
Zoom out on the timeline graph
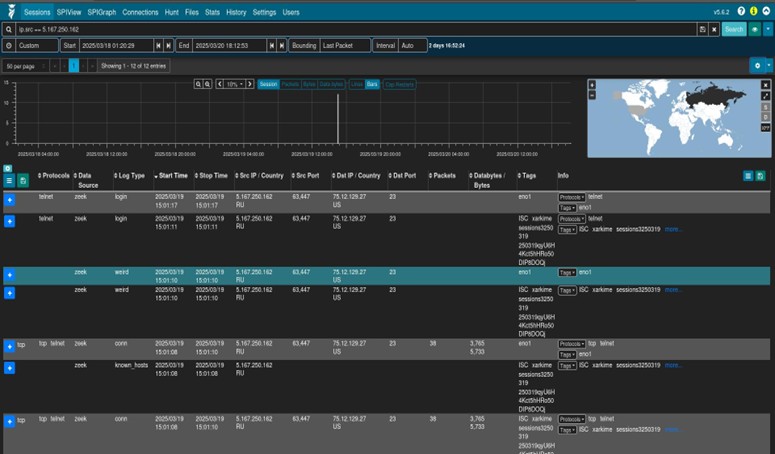pyautogui.click(x=208, y=85)
